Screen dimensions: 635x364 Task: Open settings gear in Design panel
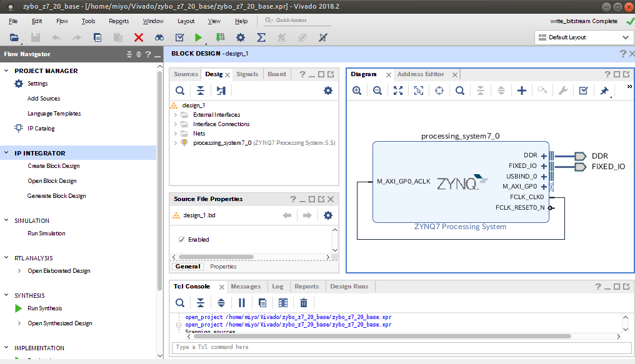[328, 91]
